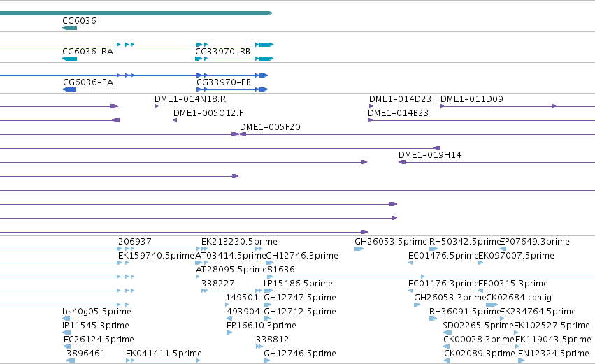The image size is (595, 364).
Task: Select the CG33970-PB blue protein glyph
Action: click(x=232, y=89)
